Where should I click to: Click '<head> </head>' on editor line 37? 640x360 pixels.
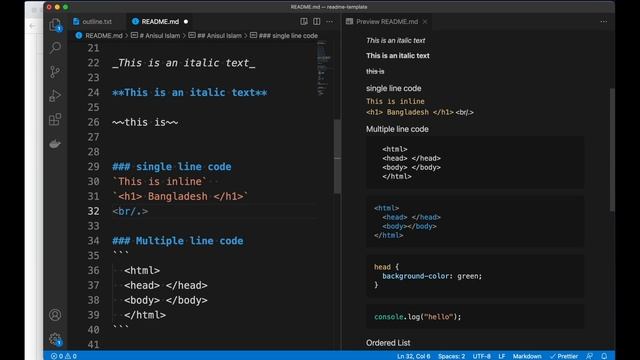[x=166, y=285]
